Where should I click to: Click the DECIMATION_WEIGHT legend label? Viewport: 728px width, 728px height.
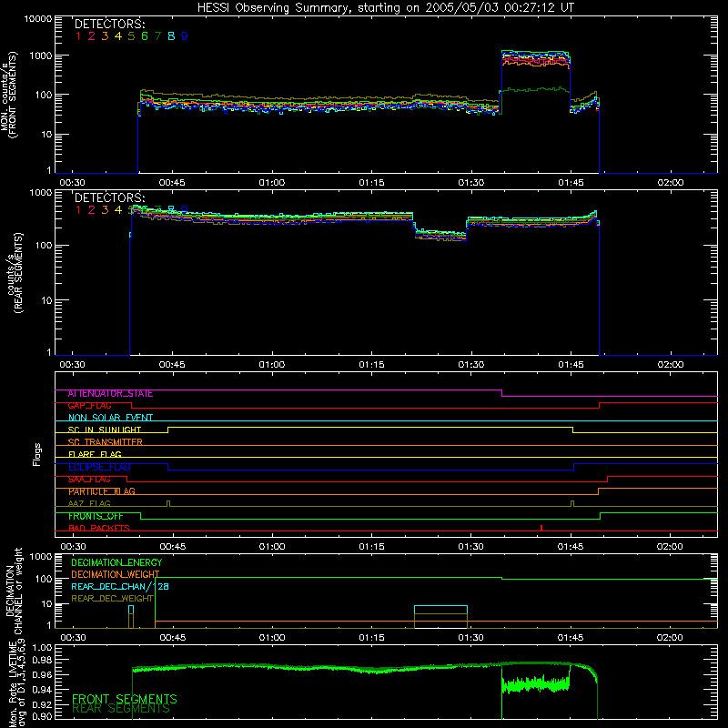(x=116, y=575)
